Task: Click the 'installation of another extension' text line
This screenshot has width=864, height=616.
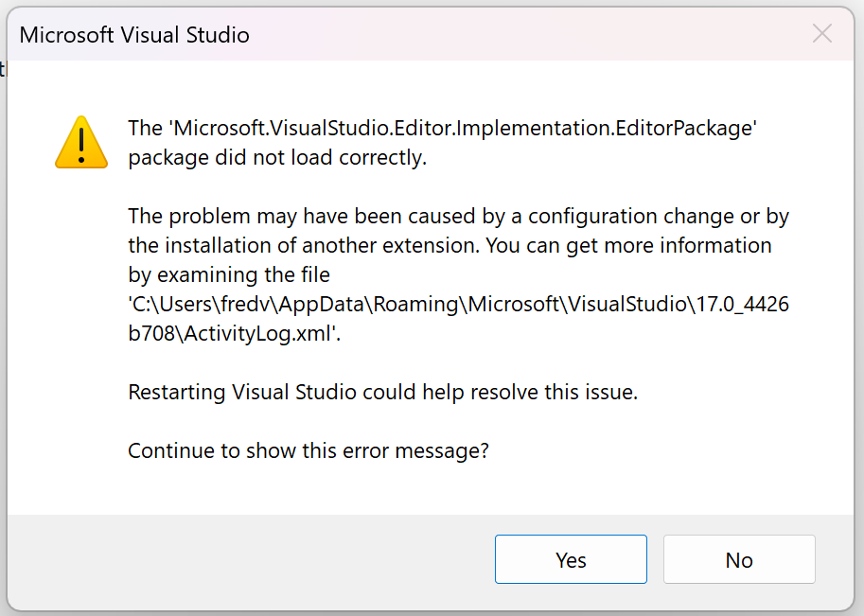Action: pos(450,245)
